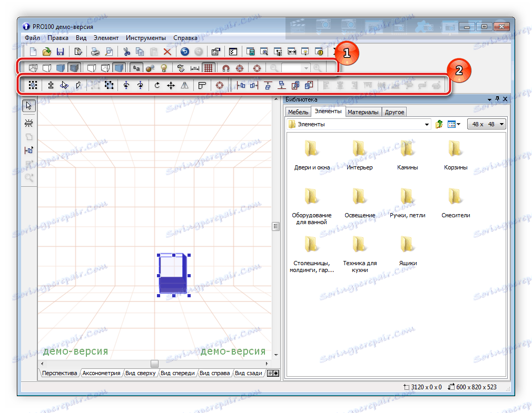Open the 48 x 48 icon size dropdown
This screenshot has height=413, width=532.
click(486, 125)
